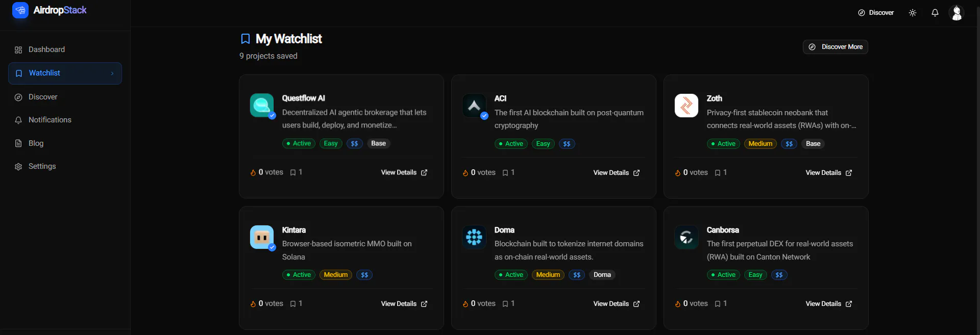980x335 pixels.
Task: Toggle the bookmark on ACI card
Action: (505, 173)
